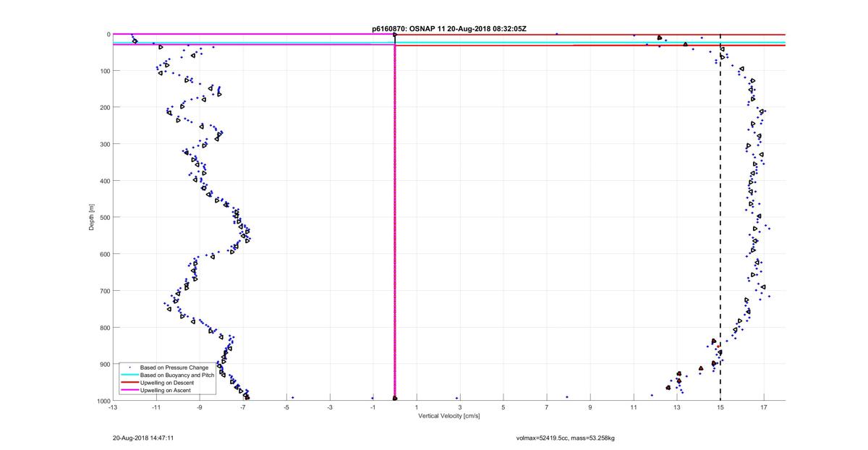Screen dimensions: 868x450
Task: Click the cyan line swatch in legend
Action: tap(129, 375)
